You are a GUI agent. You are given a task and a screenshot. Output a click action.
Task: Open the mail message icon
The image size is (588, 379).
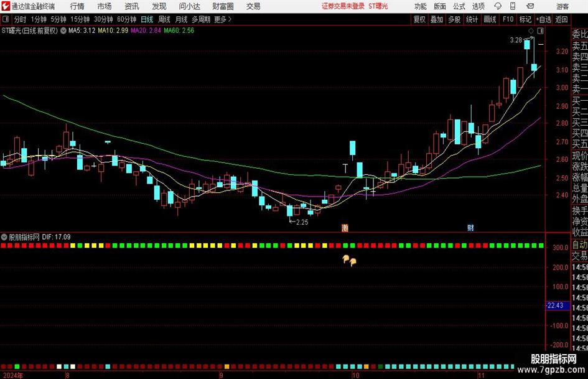click(x=530, y=6)
